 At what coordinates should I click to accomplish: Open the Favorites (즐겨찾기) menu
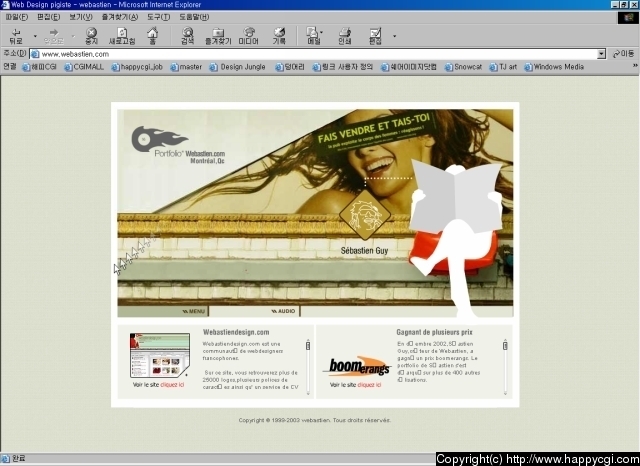tap(120, 17)
